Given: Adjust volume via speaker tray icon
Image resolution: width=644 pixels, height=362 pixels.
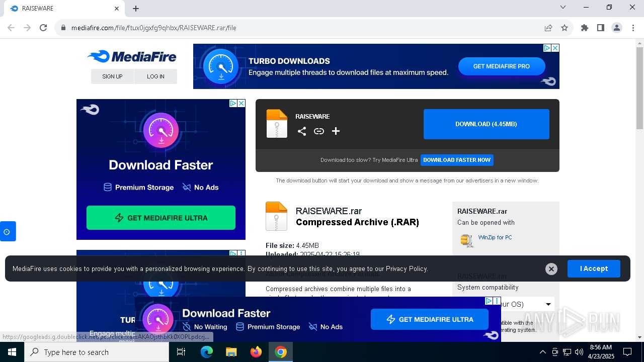Looking at the screenshot, I should (x=579, y=352).
